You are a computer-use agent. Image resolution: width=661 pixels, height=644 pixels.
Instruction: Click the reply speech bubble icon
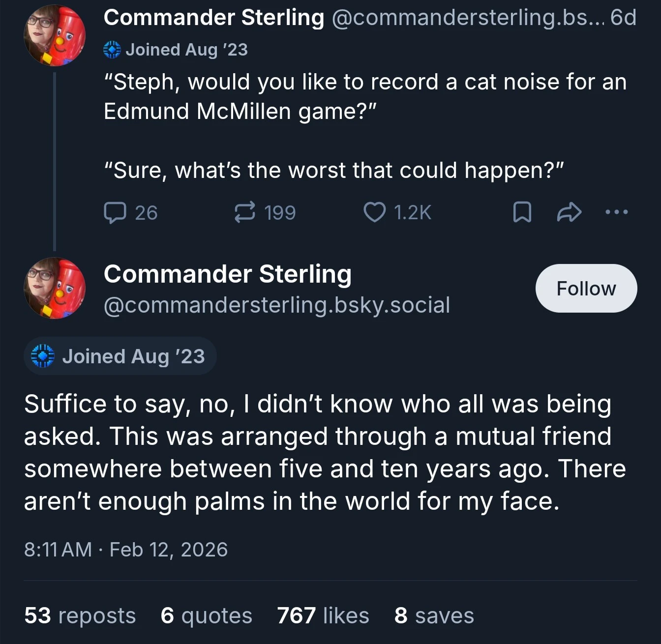tap(115, 213)
